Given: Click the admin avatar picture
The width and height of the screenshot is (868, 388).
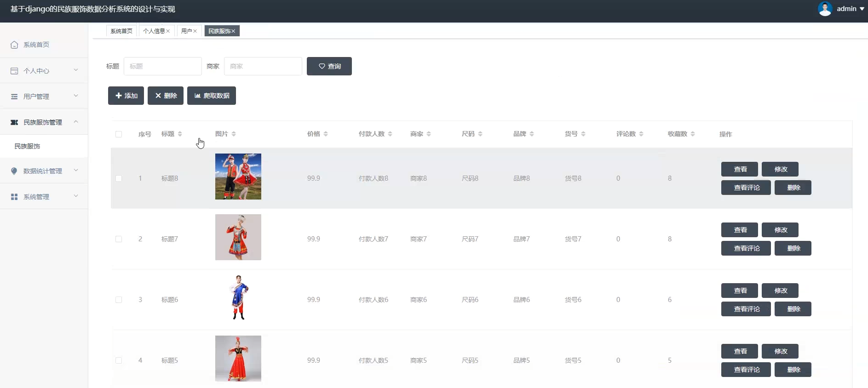Looking at the screenshot, I should pos(825,9).
